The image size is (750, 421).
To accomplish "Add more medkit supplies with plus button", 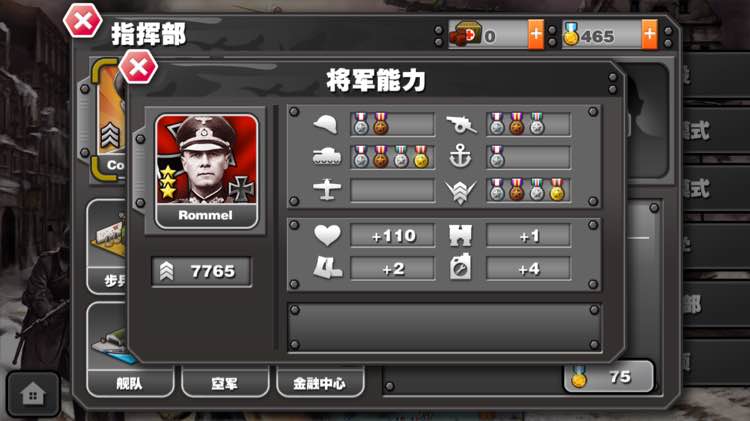I will tap(536, 34).
